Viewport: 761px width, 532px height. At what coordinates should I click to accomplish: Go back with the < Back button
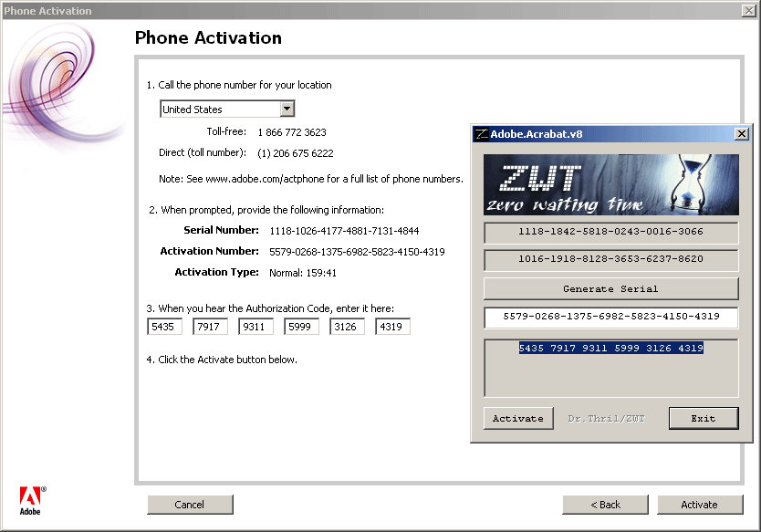[605, 505]
